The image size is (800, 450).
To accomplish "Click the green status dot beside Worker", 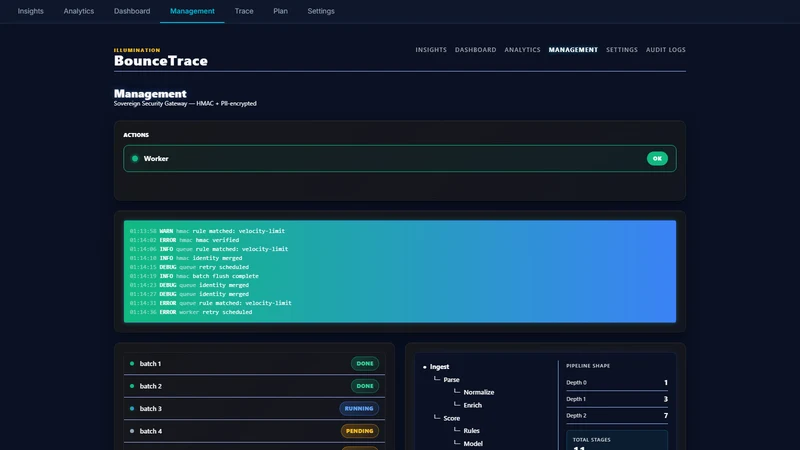I will pyautogui.click(x=135, y=159).
